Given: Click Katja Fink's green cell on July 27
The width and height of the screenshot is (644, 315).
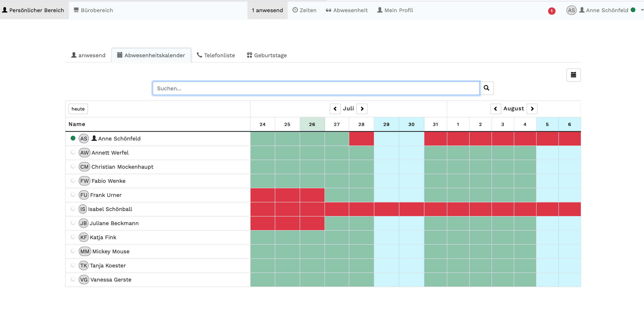Looking at the screenshot, I should (x=337, y=237).
